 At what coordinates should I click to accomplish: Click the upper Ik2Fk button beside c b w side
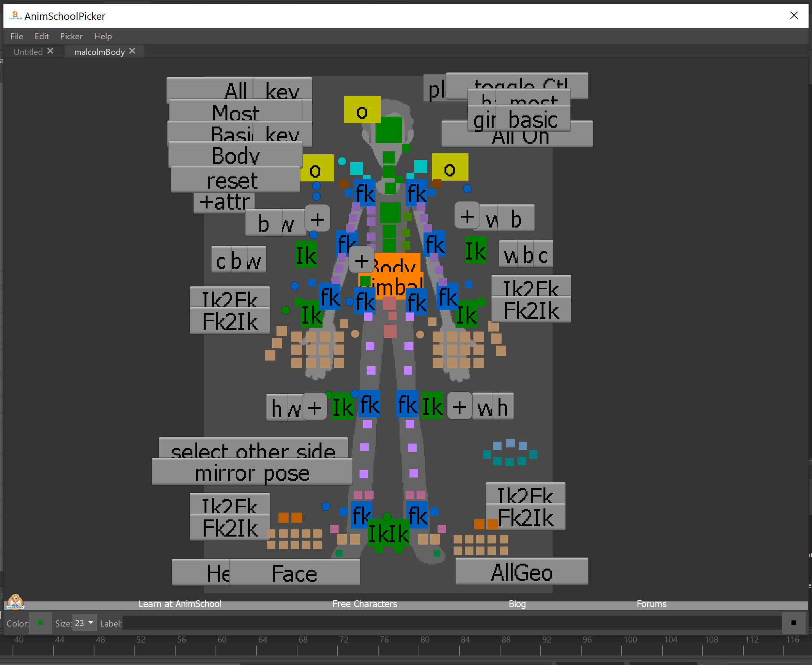tap(230, 297)
